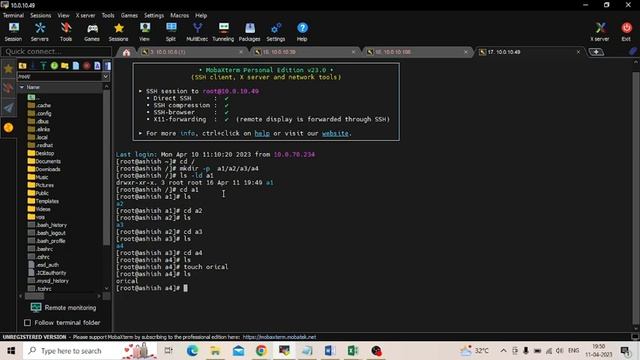Launch the Games toolbar icon
This screenshot has height=360, width=640.
pyautogui.click(x=92, y=32)
